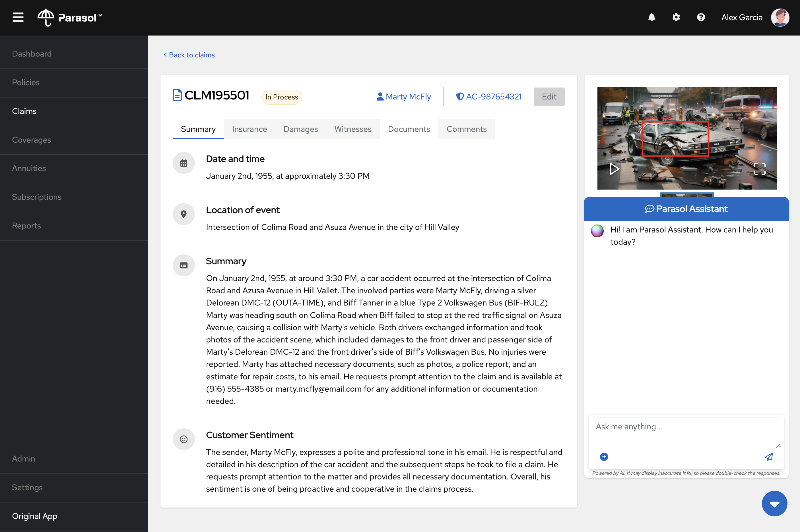Viewport: 800px width, 532px height.
Task: Play the accident scene video
Action: pyautogui.click(x=614, y=169)
